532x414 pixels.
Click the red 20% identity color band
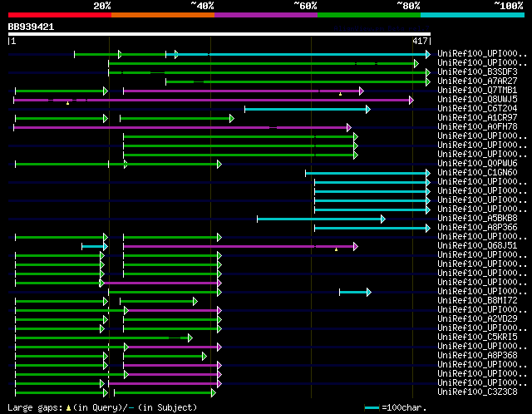(60, 15)
